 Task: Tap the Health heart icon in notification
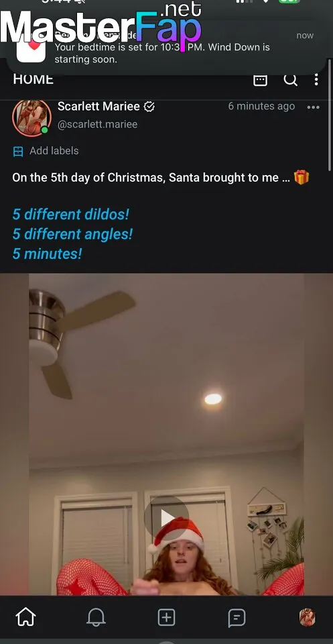click(x=31, y=48)
